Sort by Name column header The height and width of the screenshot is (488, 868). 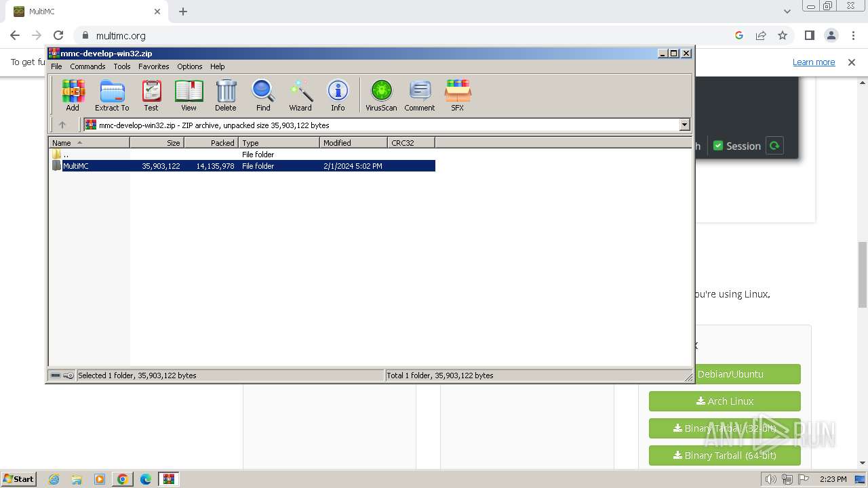click(89, 142)
